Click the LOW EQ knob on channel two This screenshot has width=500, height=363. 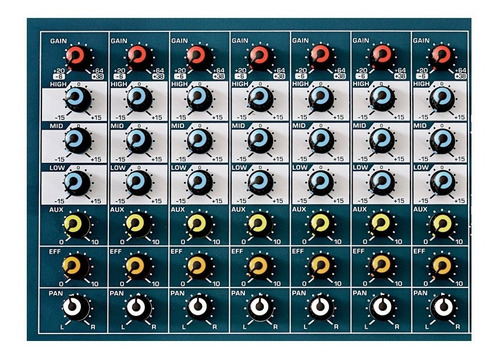tap(138, 183)
